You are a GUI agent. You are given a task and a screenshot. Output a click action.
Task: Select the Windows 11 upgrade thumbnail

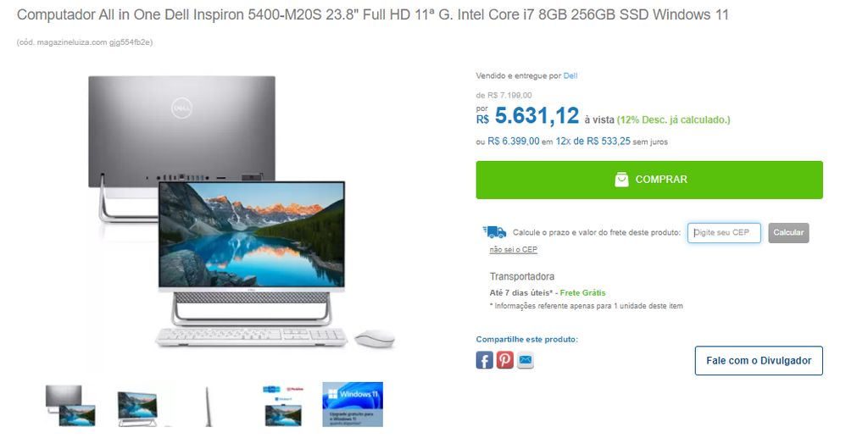(x=353, y=404)
